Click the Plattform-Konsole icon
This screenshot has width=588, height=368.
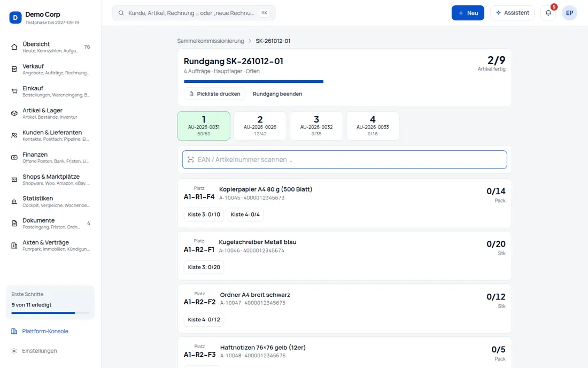coord(14,331)
